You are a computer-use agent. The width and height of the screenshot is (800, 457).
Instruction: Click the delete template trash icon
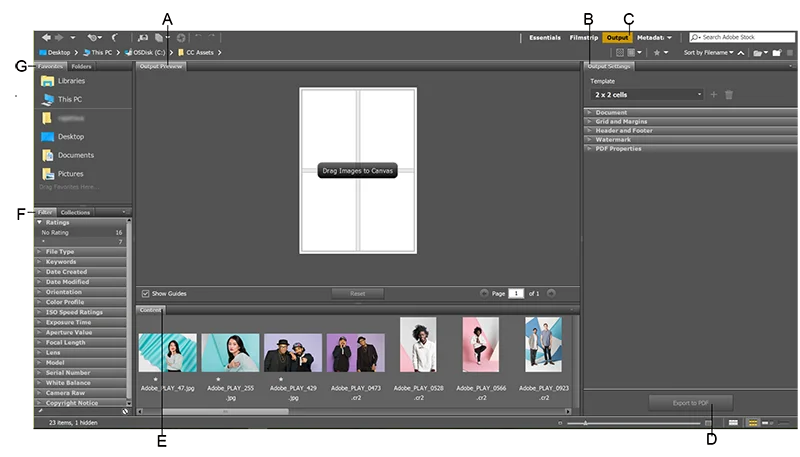click(729, 94)
